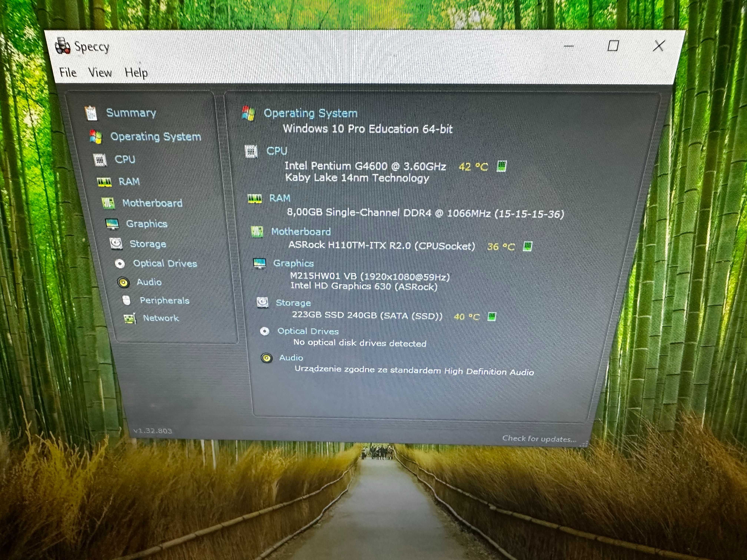
Task: Click 'ASRock H110TM-ITX R2.0 (CPUSocket)' text
Action: tap(382, 245)
